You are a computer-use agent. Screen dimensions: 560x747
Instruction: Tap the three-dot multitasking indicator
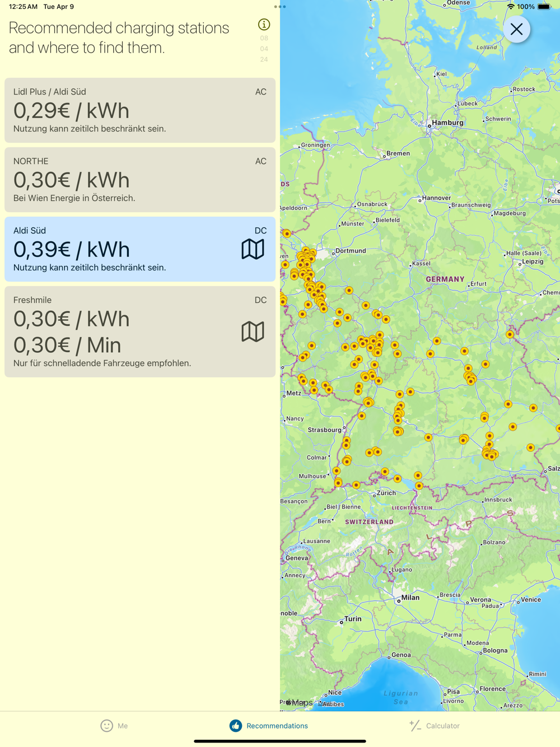coord(280,7)
